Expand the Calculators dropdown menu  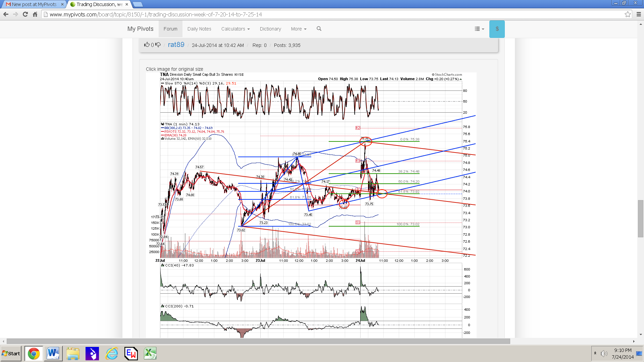click(x=235, y=29)
